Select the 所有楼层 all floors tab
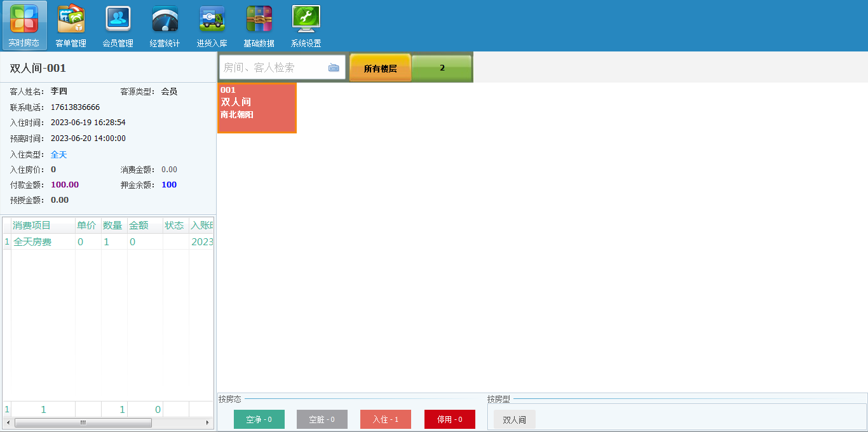 pyautogui.click(x=380, y=69)
